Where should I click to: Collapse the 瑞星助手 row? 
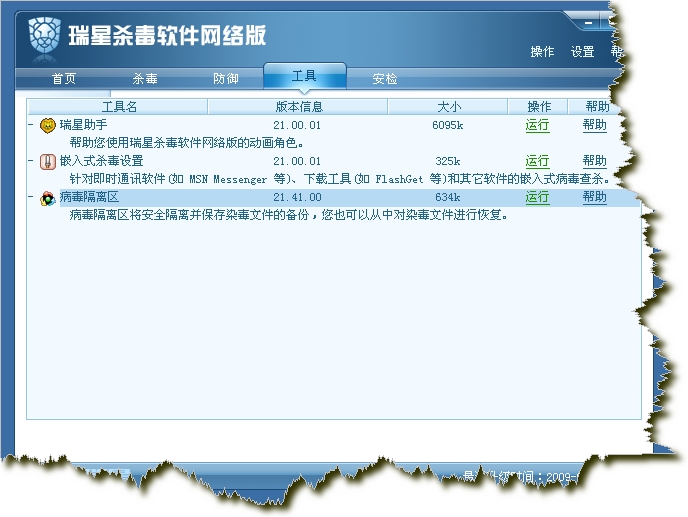pyautogui.click(x=31, y=125)
